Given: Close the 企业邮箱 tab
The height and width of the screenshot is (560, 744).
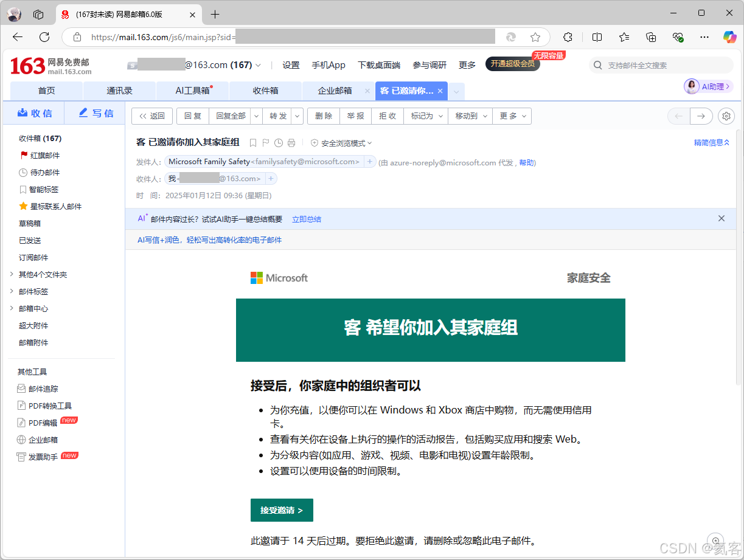Looking at the screenshot, I should pos(367,91).
